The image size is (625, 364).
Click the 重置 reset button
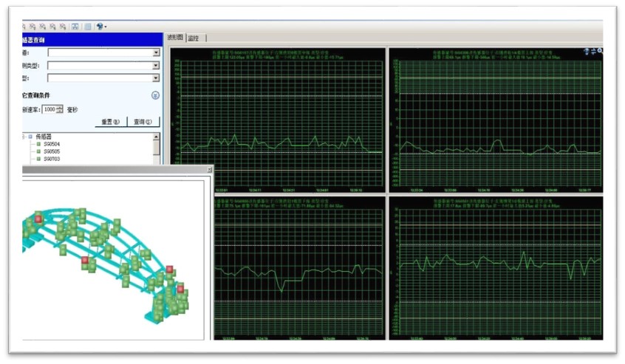(x=110, y=122)
